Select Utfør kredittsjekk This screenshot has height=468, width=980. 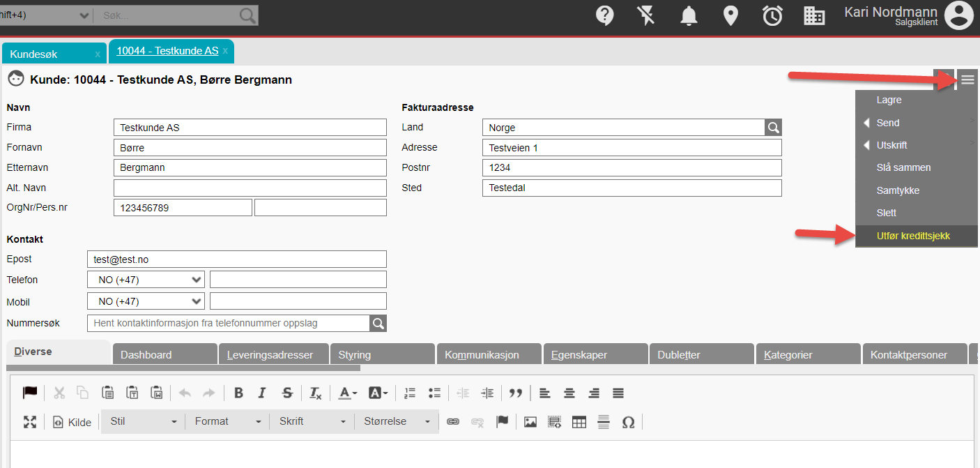tap(917, 236)
